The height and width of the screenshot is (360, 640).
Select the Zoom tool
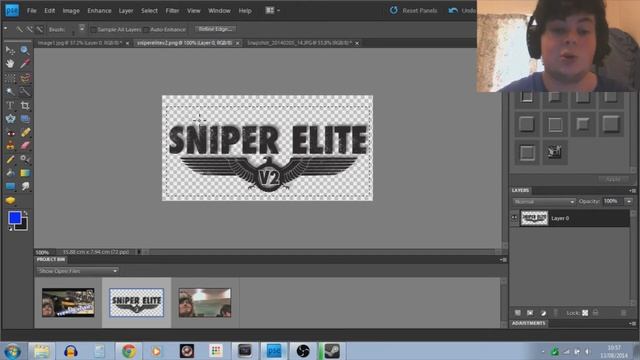(x=25, y=50)
